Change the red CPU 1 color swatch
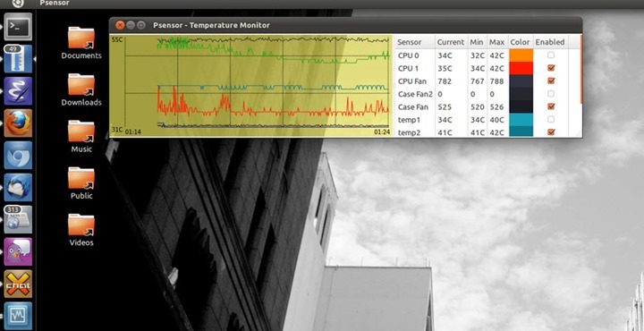 [521, 68]
